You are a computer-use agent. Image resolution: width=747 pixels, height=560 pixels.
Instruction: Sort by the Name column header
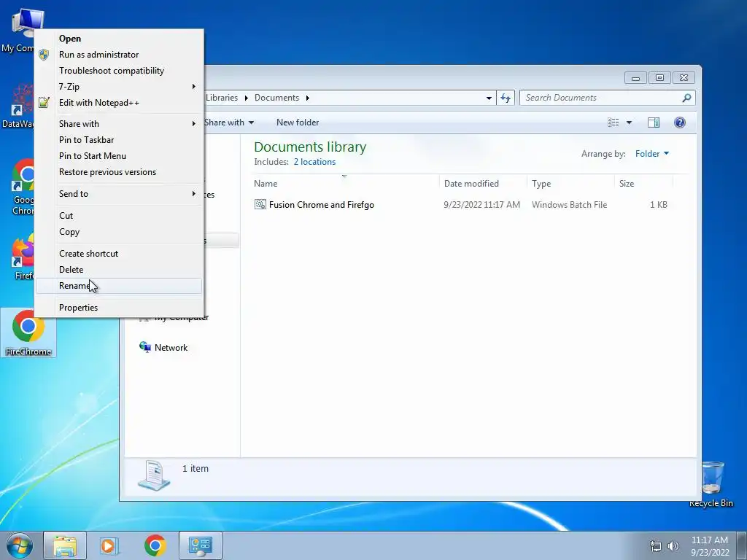[345, 184]
